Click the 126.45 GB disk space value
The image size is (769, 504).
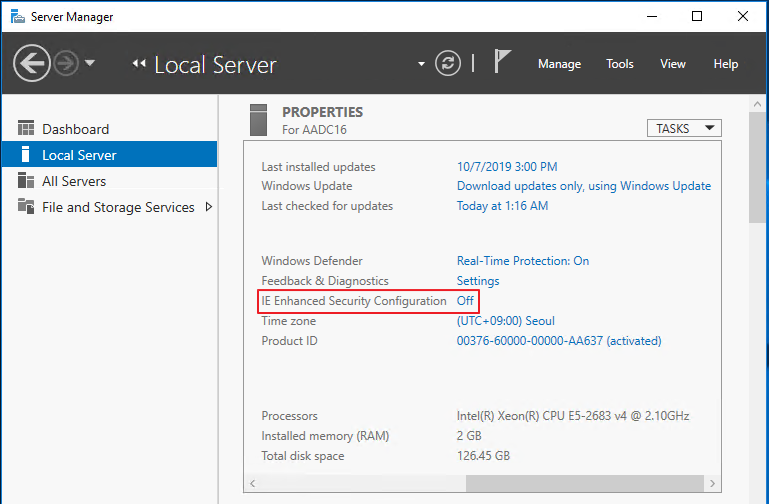coord(483,456)
